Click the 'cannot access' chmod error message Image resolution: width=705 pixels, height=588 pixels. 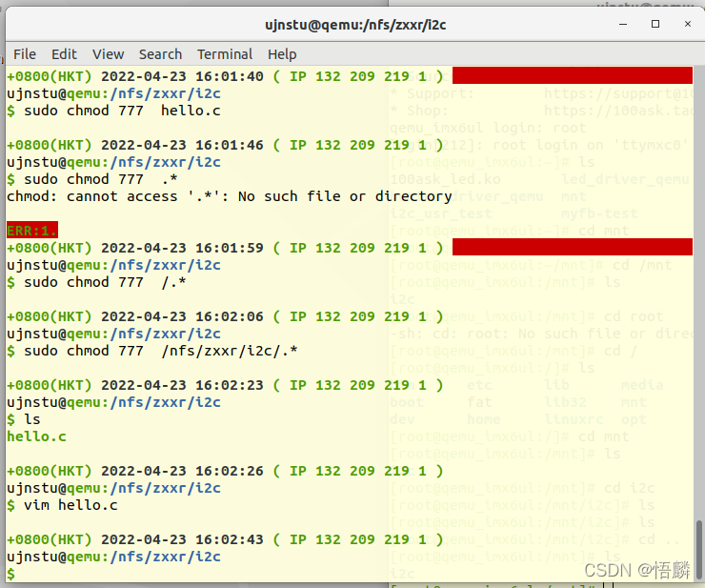230,196
